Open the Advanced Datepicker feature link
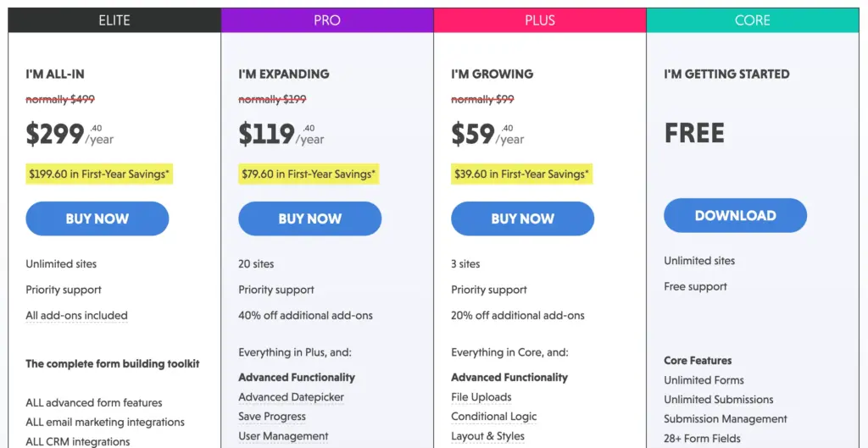868x448 pixels. click(291, 397)
